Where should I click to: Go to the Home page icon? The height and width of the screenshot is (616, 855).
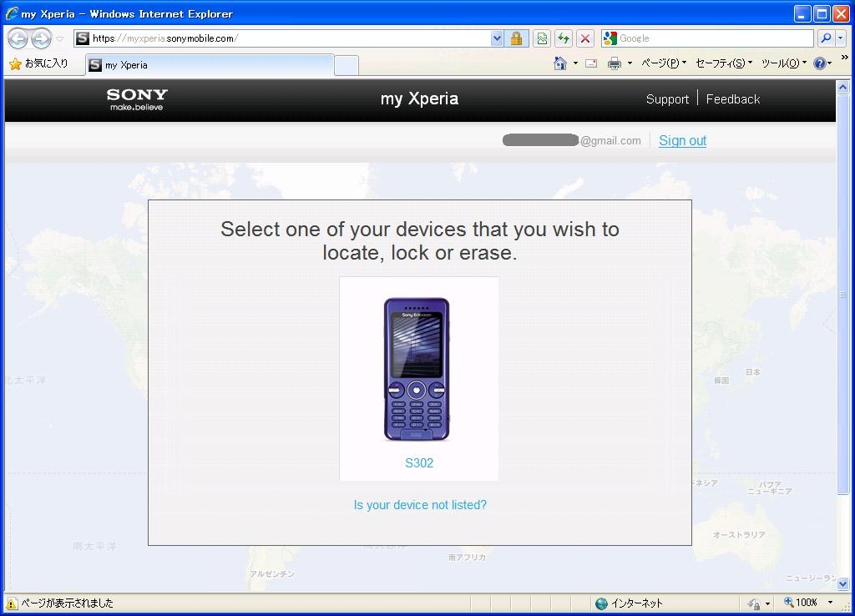coord(560,63)
